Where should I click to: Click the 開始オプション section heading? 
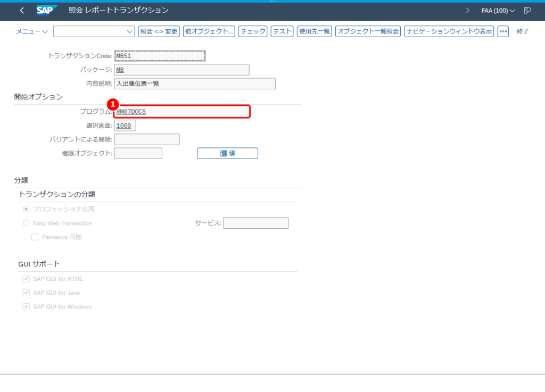click(x=38, y=96)
